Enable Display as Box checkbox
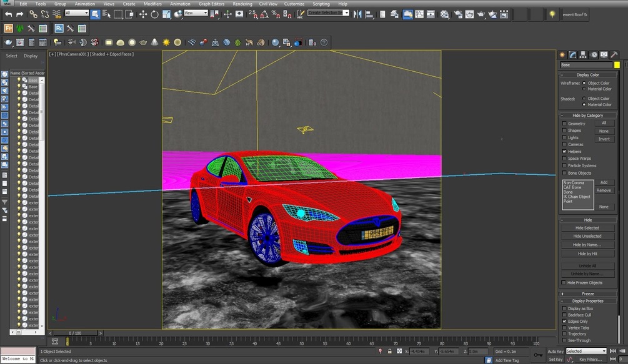Viewport: 628px width, 364px height. click(564, 308)
